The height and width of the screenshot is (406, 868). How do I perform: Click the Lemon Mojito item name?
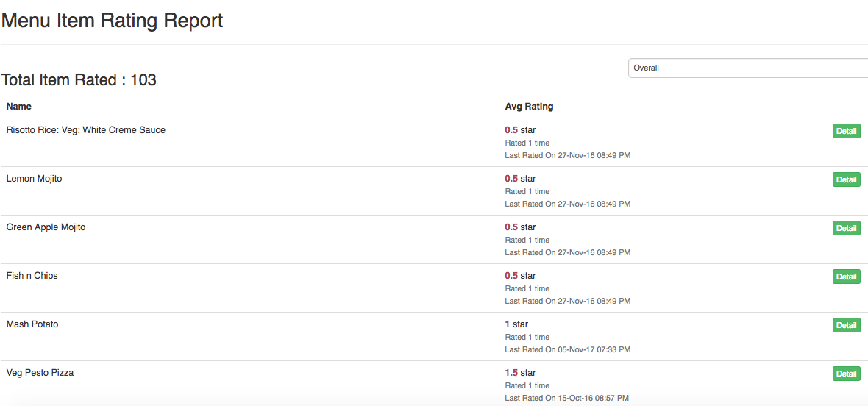coord(35,179)
